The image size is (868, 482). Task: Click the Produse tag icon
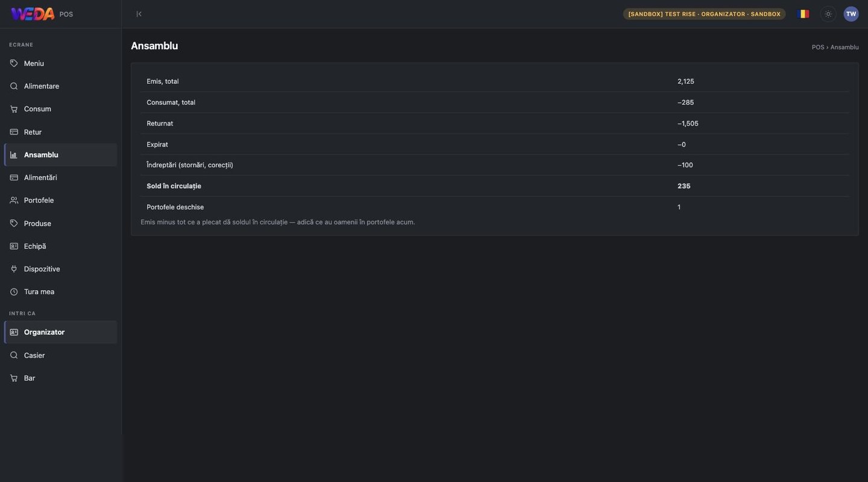point(14,223)
